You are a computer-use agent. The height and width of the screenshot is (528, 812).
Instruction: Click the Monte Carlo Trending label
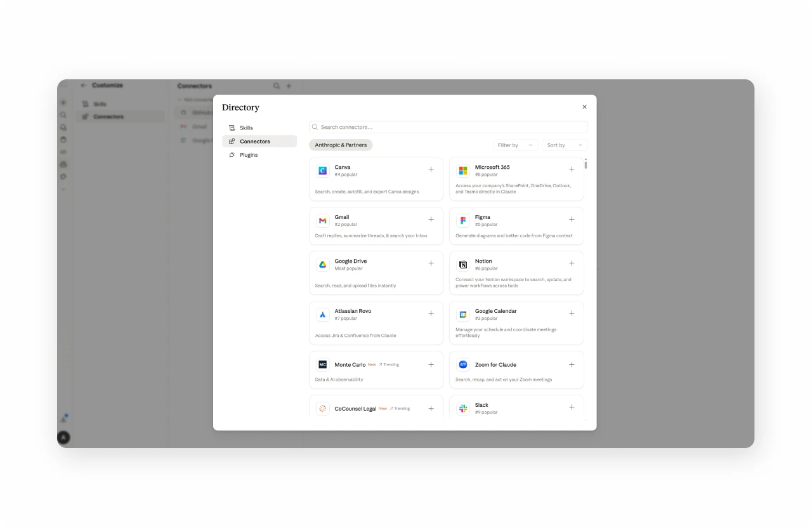(x=389, y=365)
